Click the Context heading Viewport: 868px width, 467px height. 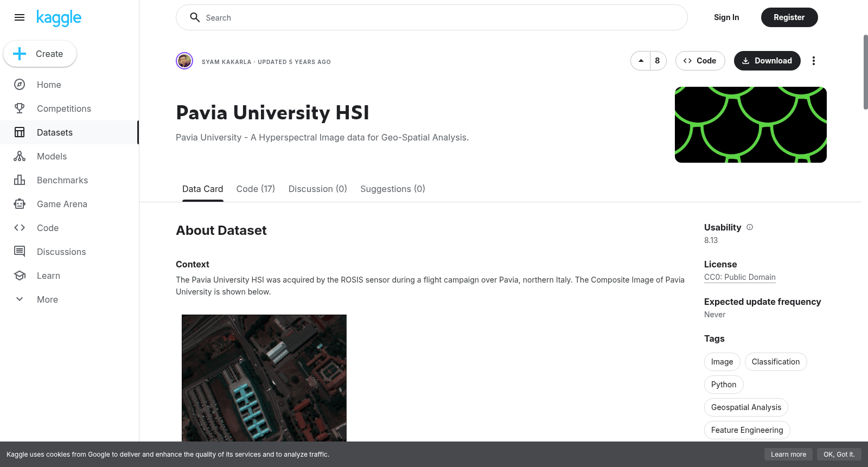193,264
